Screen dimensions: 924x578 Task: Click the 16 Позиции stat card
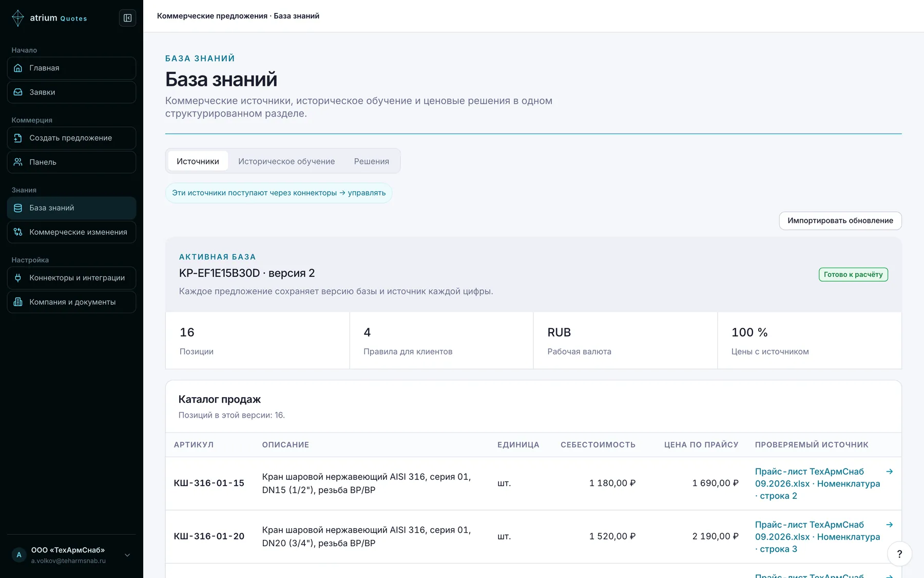(257, 340)
